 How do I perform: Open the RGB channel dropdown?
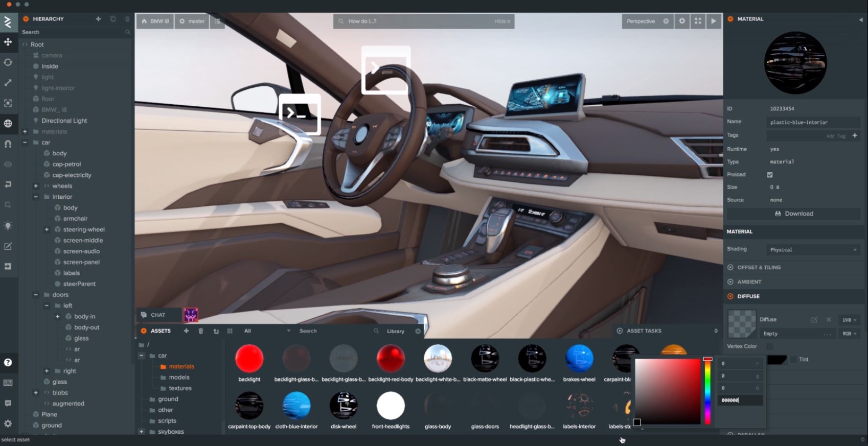849,334
